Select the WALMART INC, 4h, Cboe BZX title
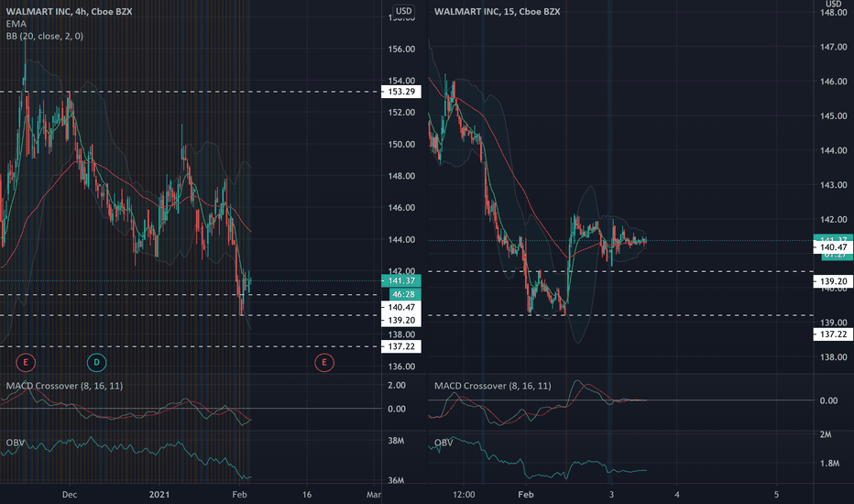 [x=69, y=11]
